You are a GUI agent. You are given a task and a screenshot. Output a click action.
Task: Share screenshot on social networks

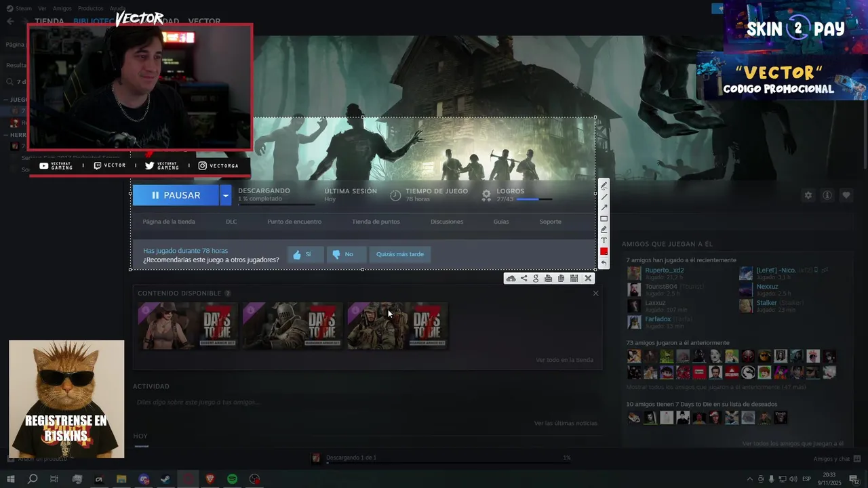point(524,279)
